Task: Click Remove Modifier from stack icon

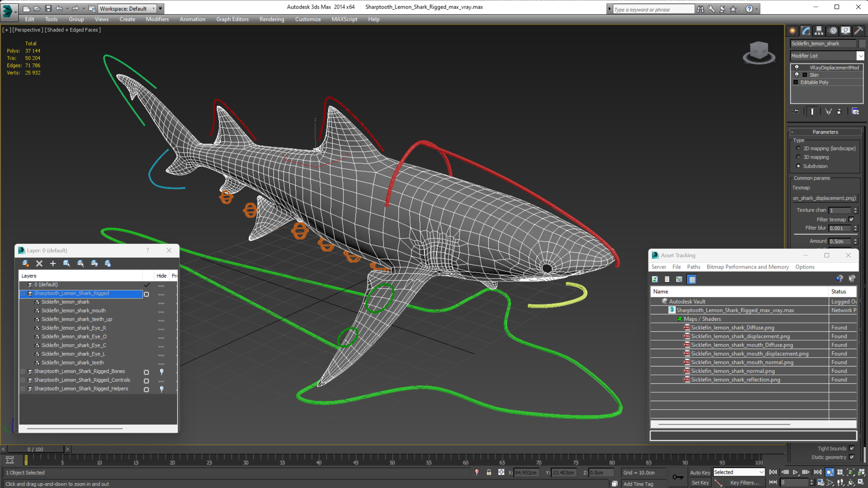Action: click(839, 111)
